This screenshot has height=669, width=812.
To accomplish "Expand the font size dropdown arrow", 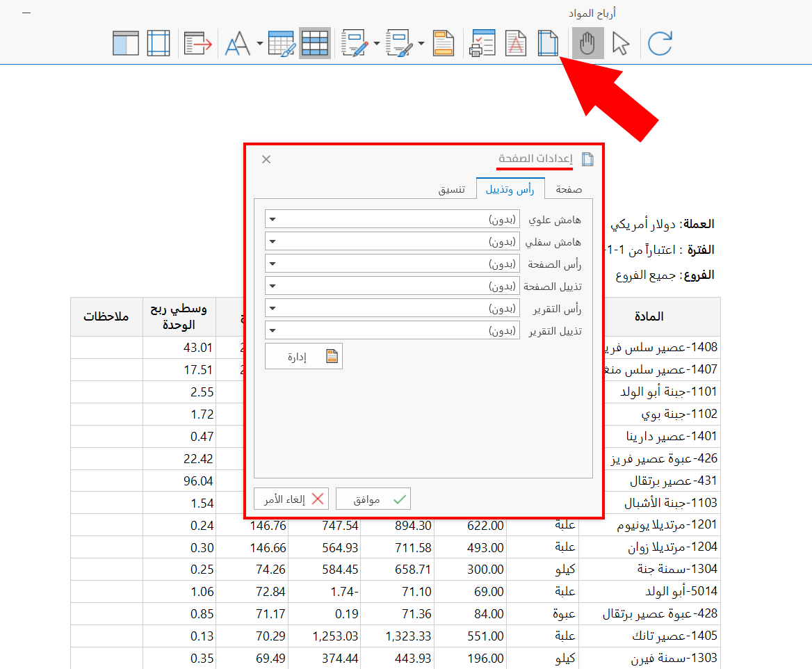I will click(x=259, y=44).
